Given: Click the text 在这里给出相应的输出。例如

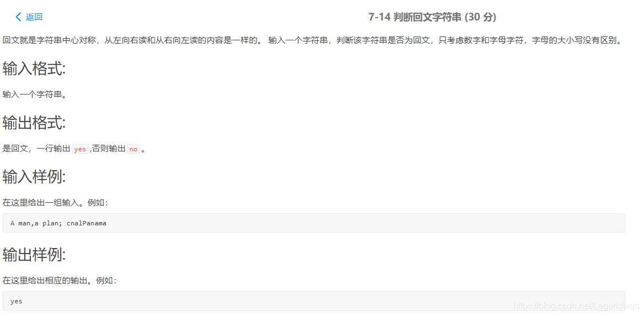Looking at the screenshot, I should (x=60, y=281).
